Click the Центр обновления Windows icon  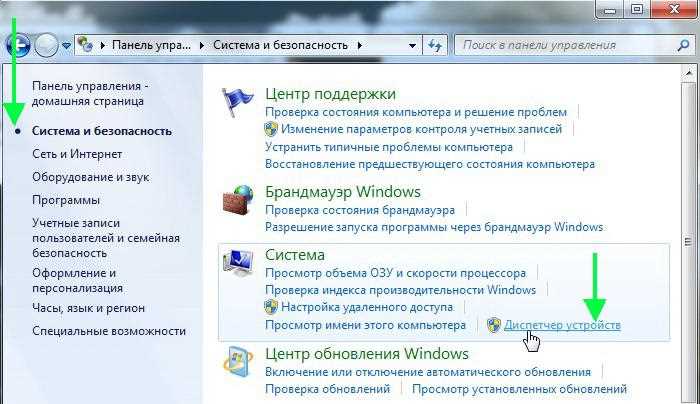(x=238, y=362)
